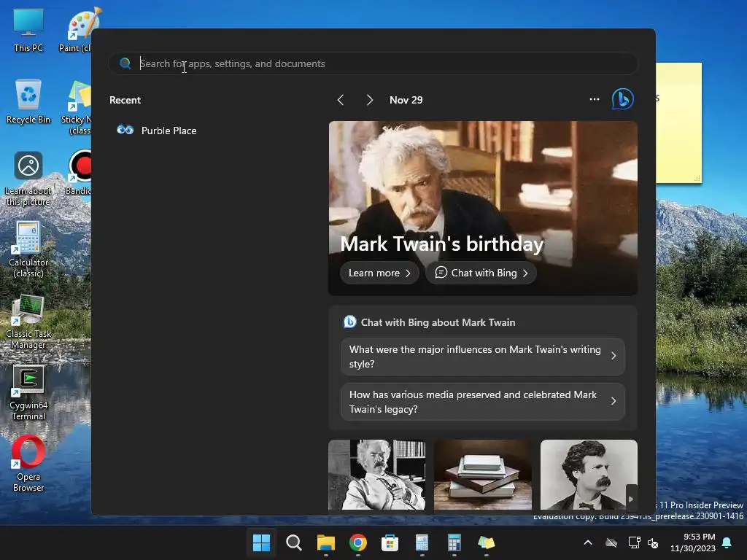Open the Windows Start button
This screenshot has width=747, height=560.
[x=262, y=542]
